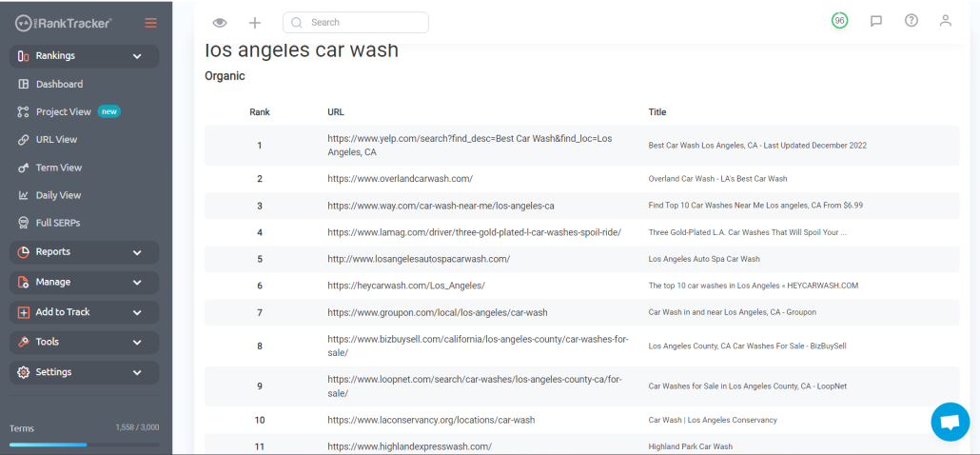Open the user account profile icon

(946, 20)
